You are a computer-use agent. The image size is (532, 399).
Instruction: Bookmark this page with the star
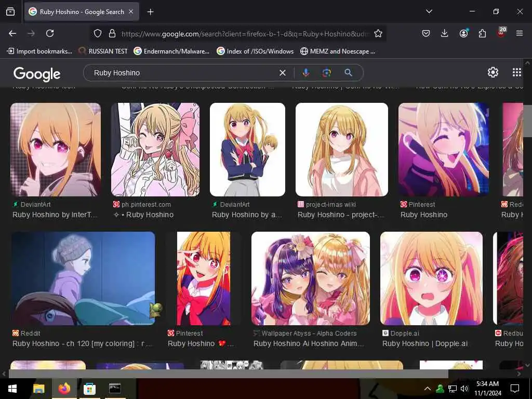coord(378,33)
